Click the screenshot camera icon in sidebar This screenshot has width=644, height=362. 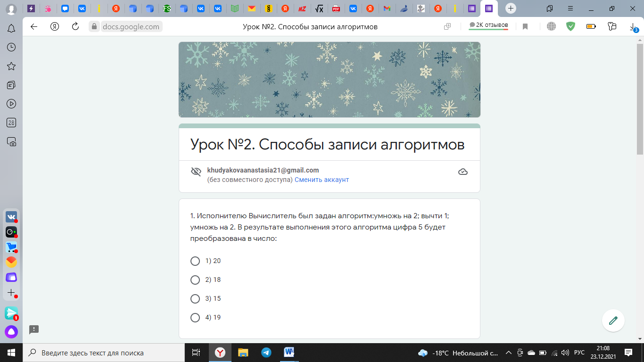click(11, 141)
